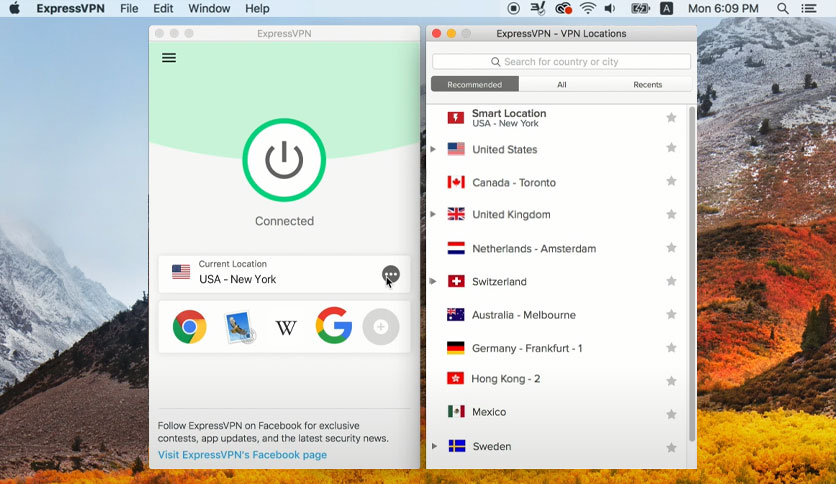Image resolution: width=836 pixels, height=484 pixels.
Task: Click the Wi-Fi status icon
Action: point(588,8)
